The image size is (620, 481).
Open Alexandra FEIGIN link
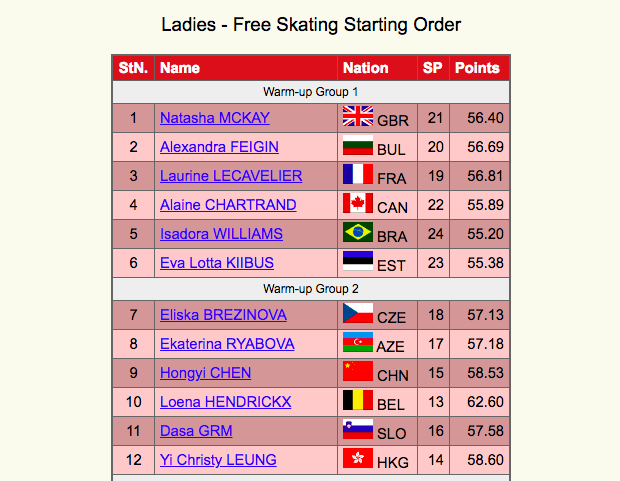219,147
